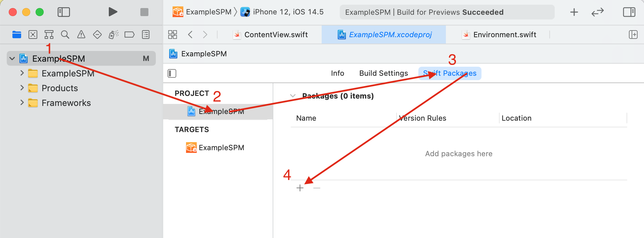Open the Symbol navigator
Image resolution: width=644 pixels, height=238 pixels.
[49, 35]
